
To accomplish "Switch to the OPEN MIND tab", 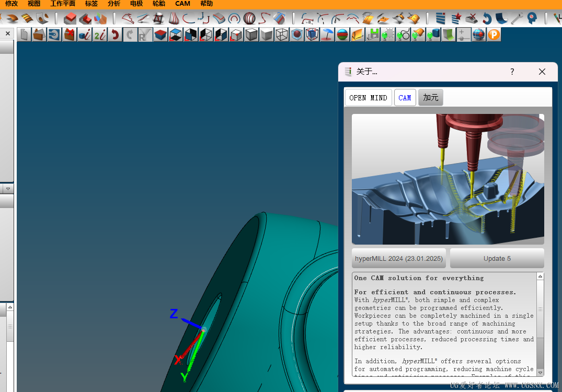I will click(x=368, y=98).
